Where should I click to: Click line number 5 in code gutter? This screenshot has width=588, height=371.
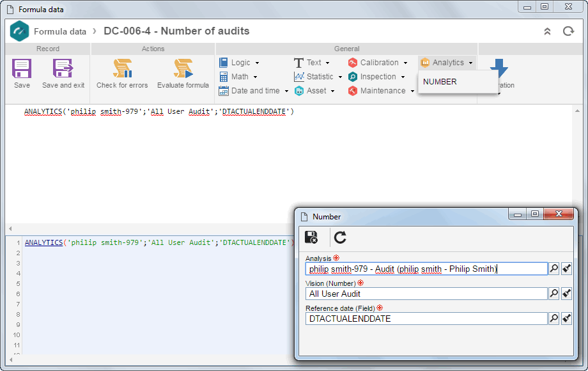(x=18, y=283)
